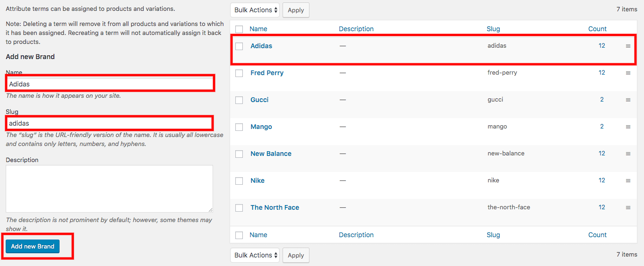Open the Fred Perry brand term
This screenshot has height=266, width=644.
click(x=267, y=73)
